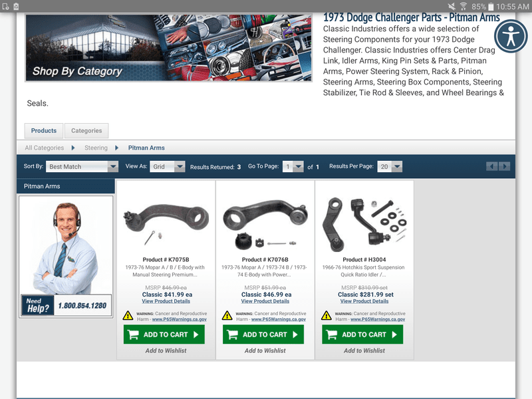Image resolution: width=532 pixels, height=399 pixels.
Task: Open P65Warnings link under K7075B
Action: [x=179, y=319]
